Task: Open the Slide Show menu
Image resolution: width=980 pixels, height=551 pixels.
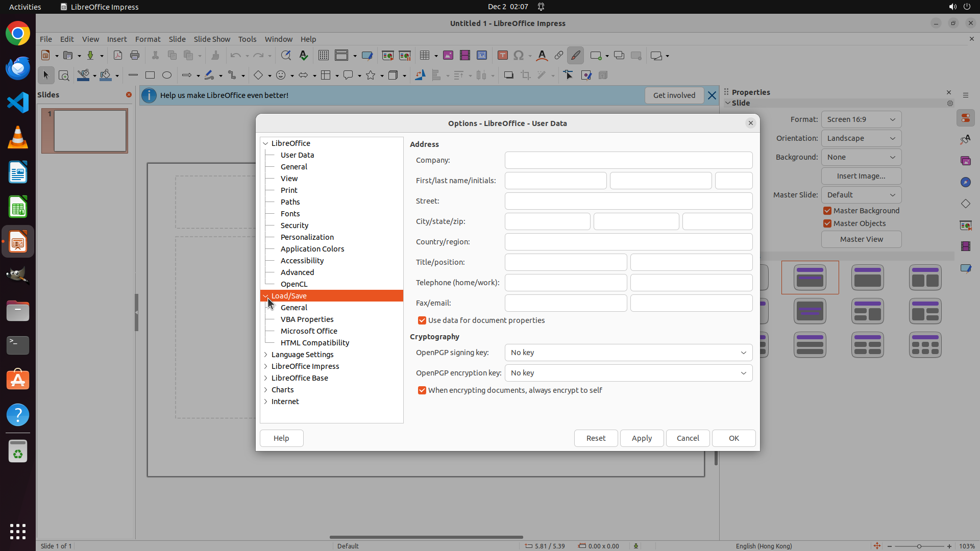Action: [212, 39]
